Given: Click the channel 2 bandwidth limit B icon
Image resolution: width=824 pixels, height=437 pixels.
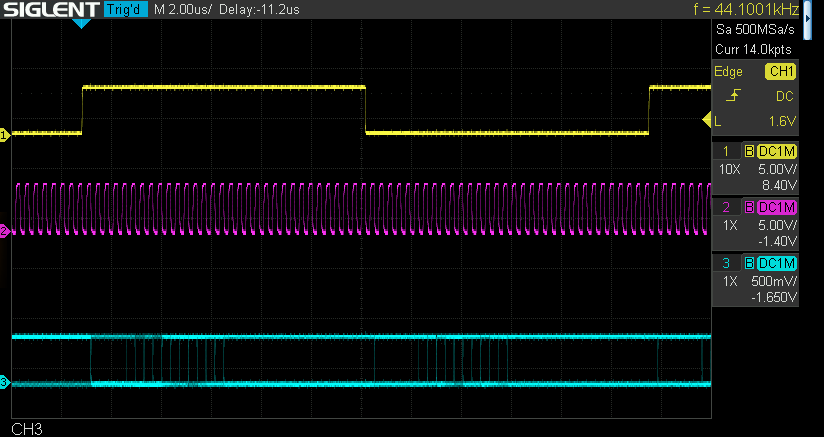Looking at the screenshot, I should click(748, 206).
